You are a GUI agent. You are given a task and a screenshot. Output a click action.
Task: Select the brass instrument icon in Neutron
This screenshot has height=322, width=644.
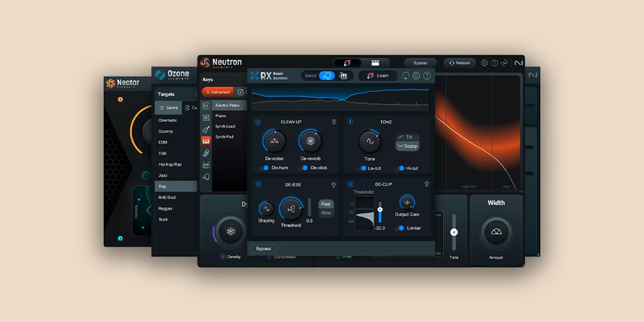pyautogui.click(x=206, y=153)
